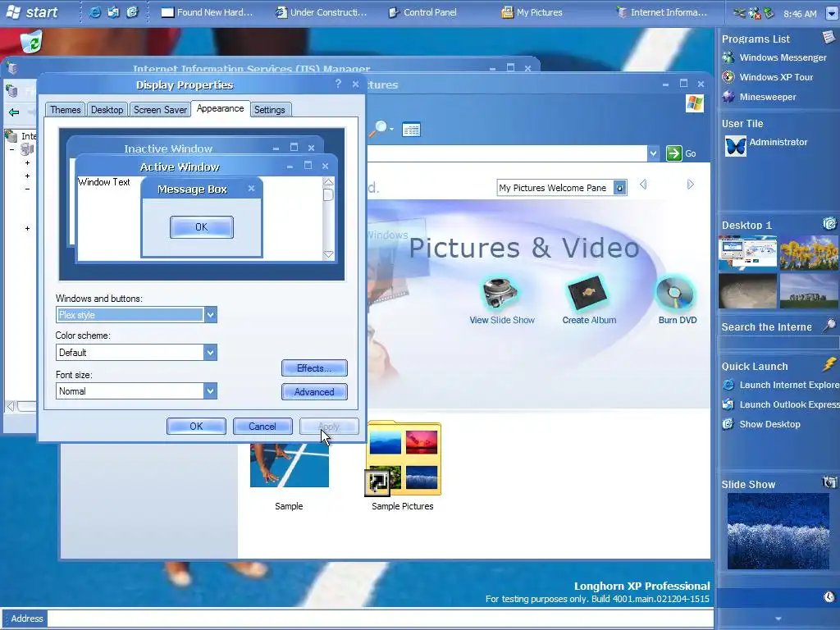This screenshot has height=630, width=840.
Task: Switch to Under Construction taskbar button
Action: click(x=322, y=12)
